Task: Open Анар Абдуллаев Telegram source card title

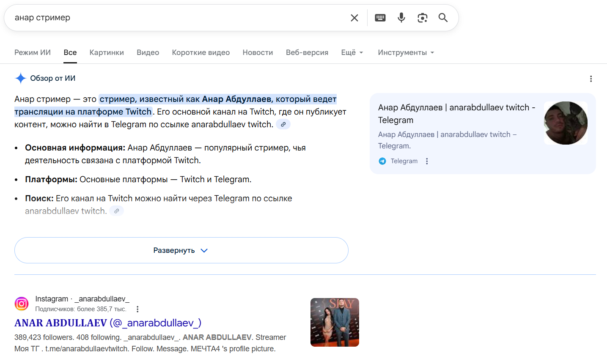Action: coord(456,113)
